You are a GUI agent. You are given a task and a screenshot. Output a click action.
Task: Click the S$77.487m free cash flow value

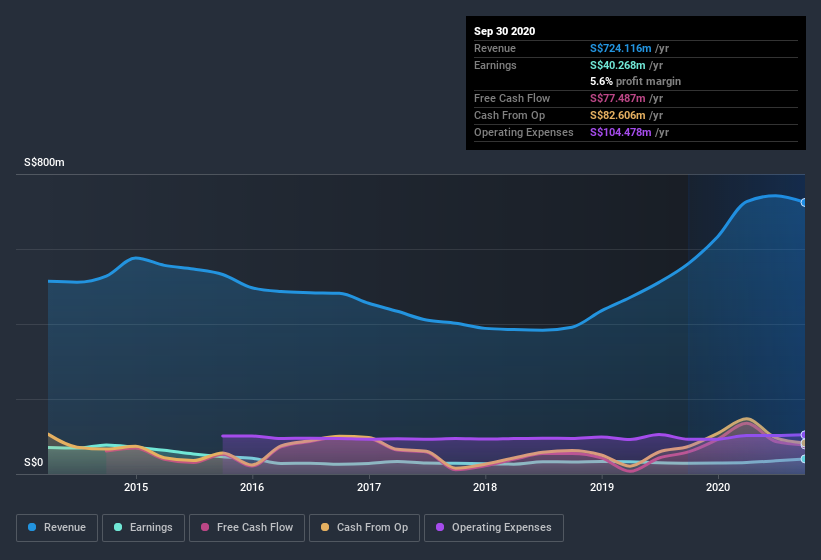(617, 98)
